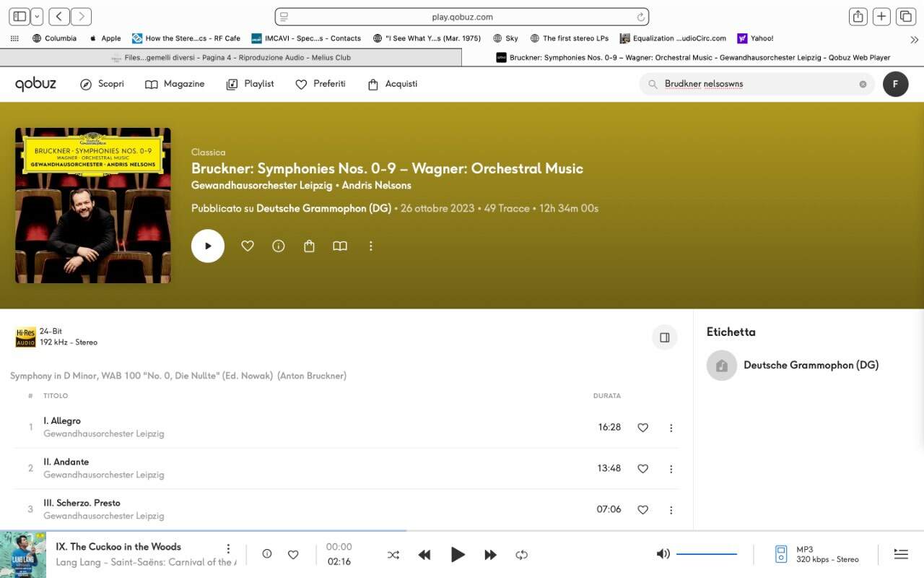
Task: Go to the Playlist section
Action: (250, 85)
